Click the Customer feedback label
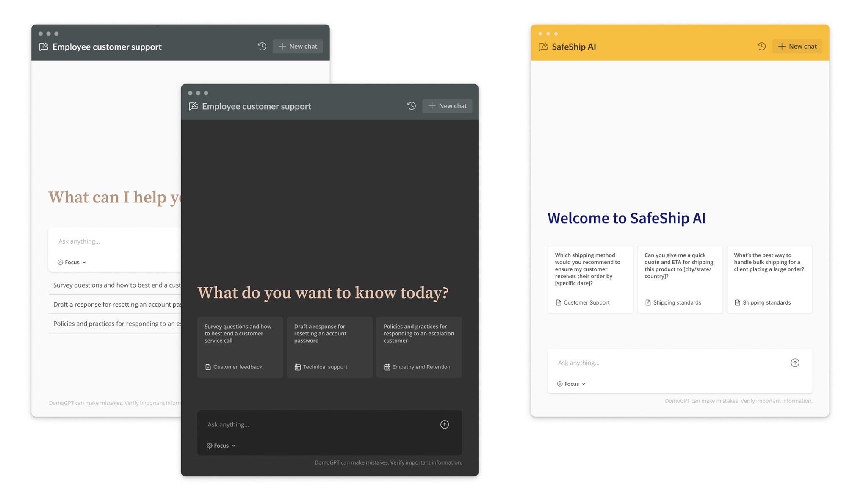Viewport: 852px width, 504px height. pos(238,367)
